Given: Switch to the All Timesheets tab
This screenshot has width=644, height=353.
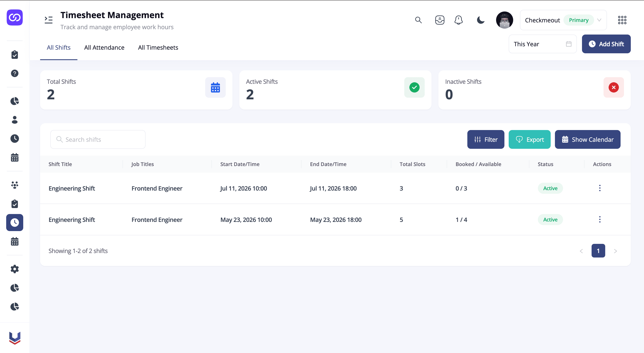Looking at the screenshot, I should pyautogui.click(x=158, y=48).
